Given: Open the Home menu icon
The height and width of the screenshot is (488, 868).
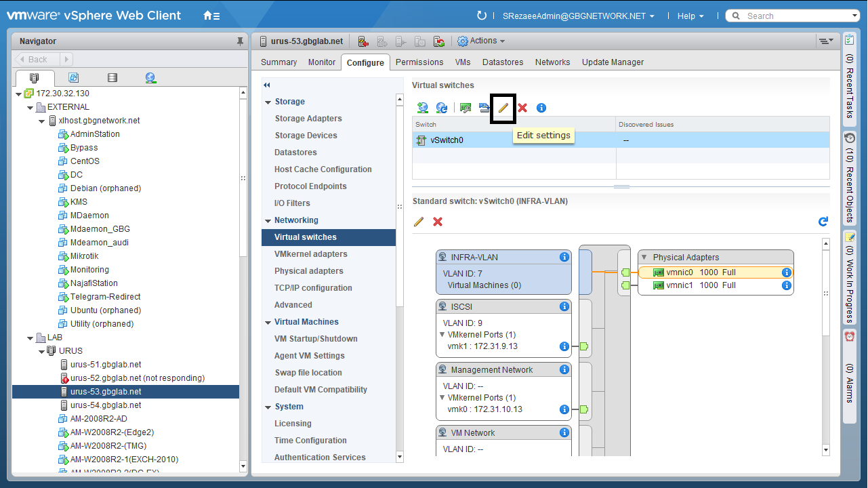Looking at the screenshot, I should (x=211, y=16).
